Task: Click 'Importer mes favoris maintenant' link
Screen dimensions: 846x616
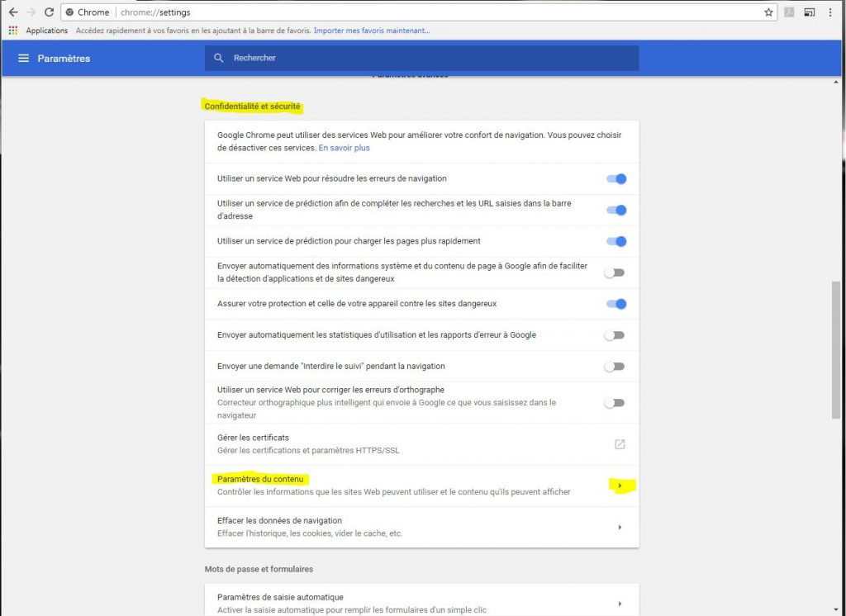Action: (x=373, y=31)
